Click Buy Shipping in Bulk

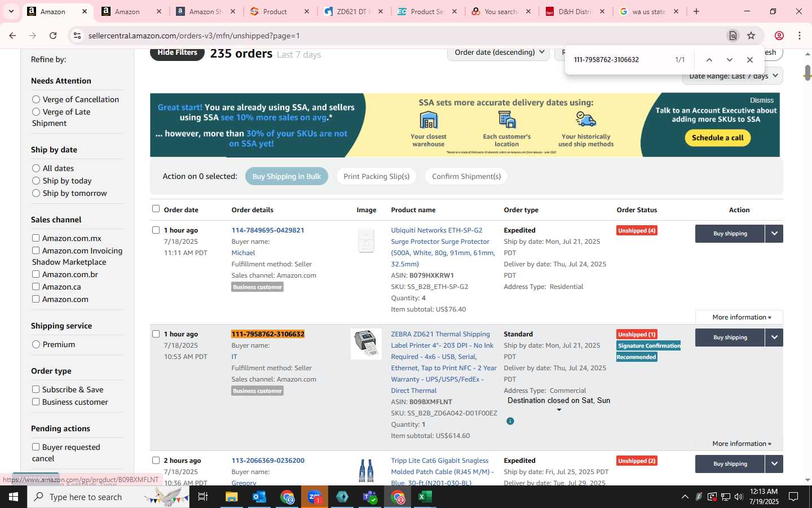[x=286, y=177]
